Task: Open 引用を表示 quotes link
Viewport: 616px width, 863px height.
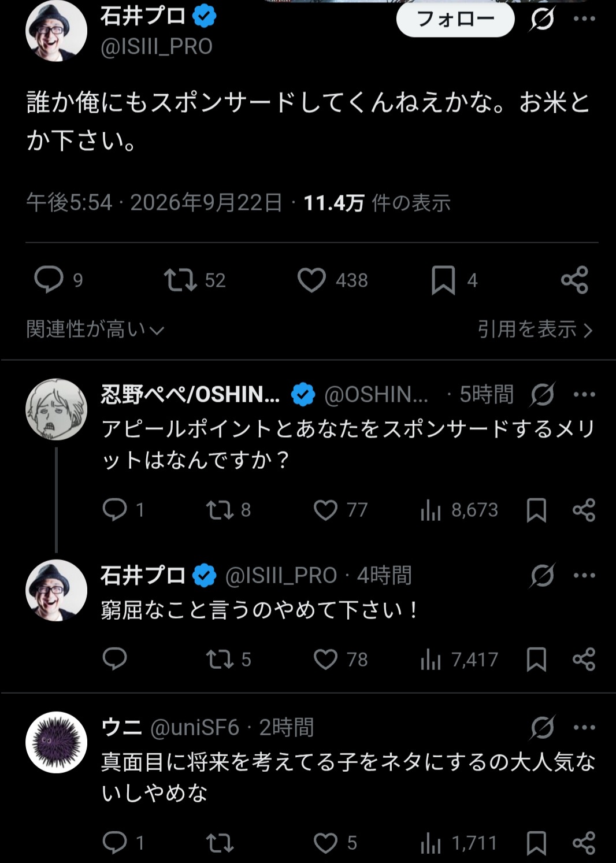Action: (535, 329)
